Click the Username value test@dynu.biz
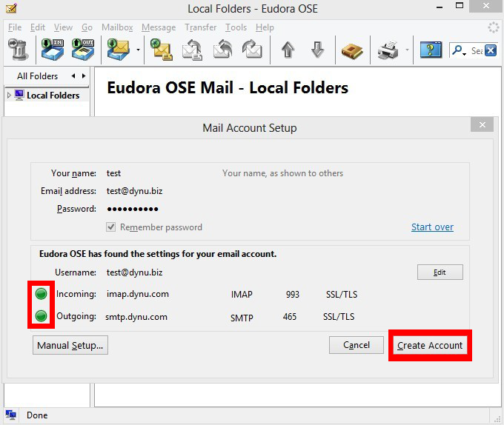 [x=134, y=272]
